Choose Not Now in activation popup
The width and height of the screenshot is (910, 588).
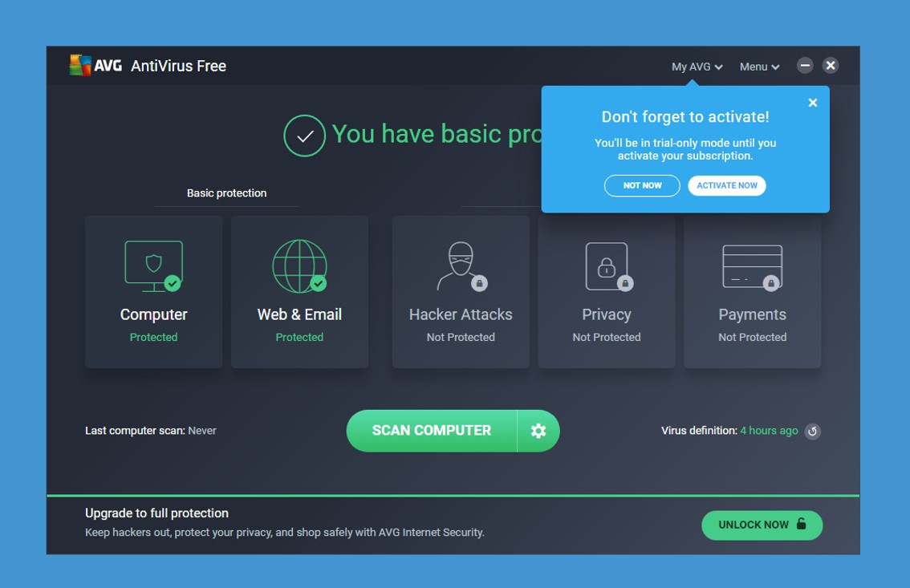642,185
